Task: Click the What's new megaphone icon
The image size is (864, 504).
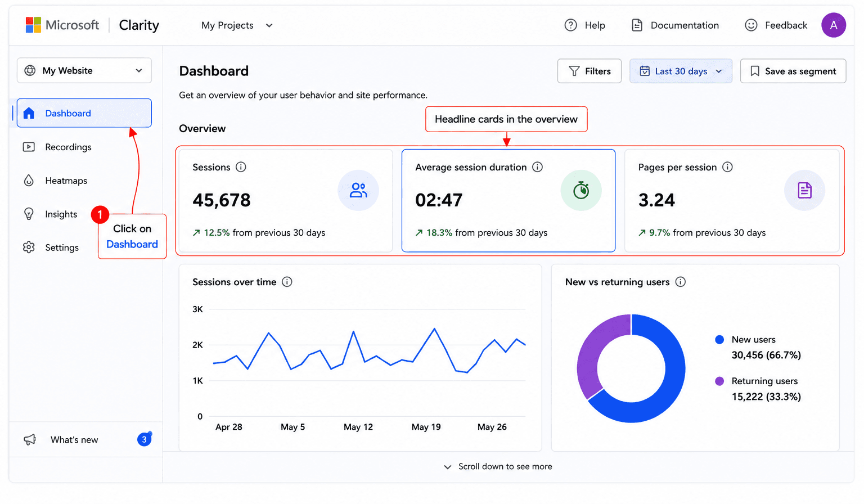Action: click(30, 440)
